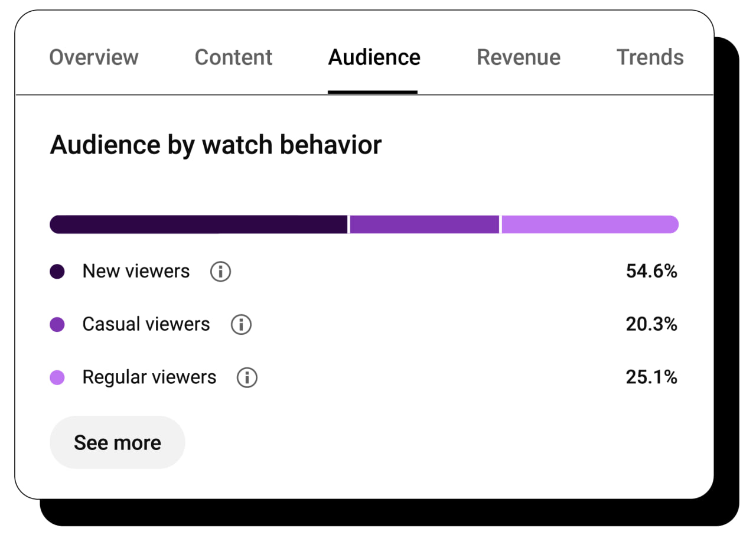Screen dimensions: 756x538
Task: Open info icon beside New viewers
Action: [x=220, y=272]
